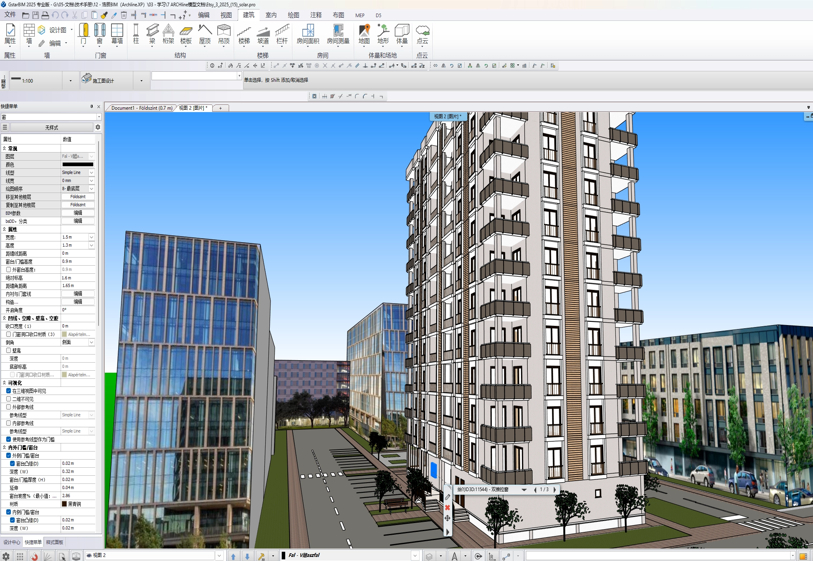This screenshot has height=562, width=813.
Task: Open the 1:100 scale dropdown arrow
Action: pyautogui.click(x=71, y=81)
